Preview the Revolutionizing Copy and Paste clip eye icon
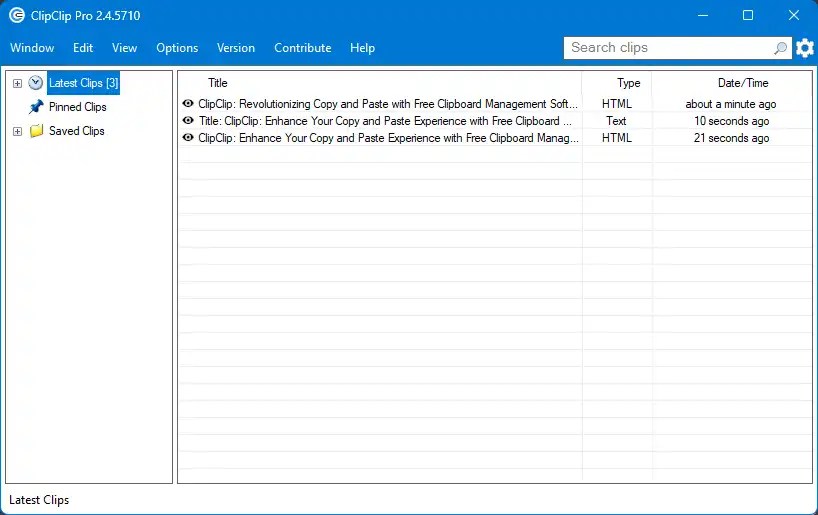The image size is (818, 515). pyautogui.click(x=188, y=103)
